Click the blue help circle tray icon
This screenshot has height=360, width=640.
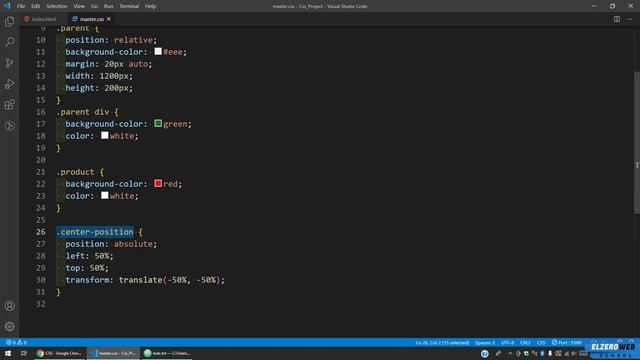point(484,353)
